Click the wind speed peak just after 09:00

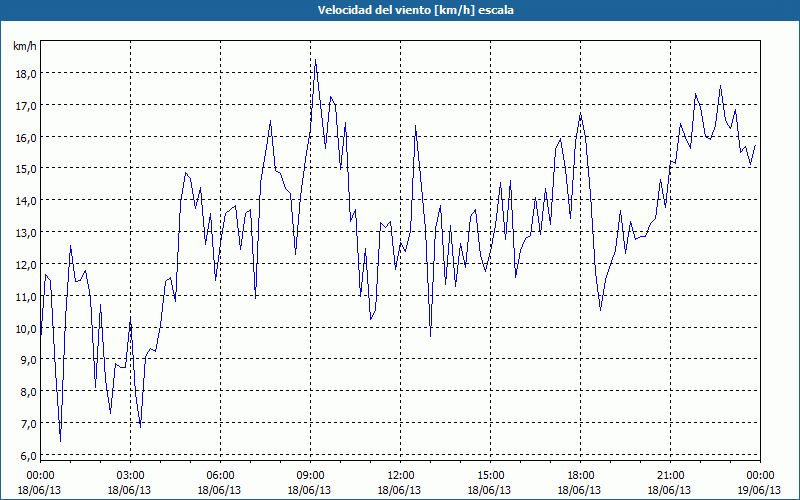pos(315,60)
